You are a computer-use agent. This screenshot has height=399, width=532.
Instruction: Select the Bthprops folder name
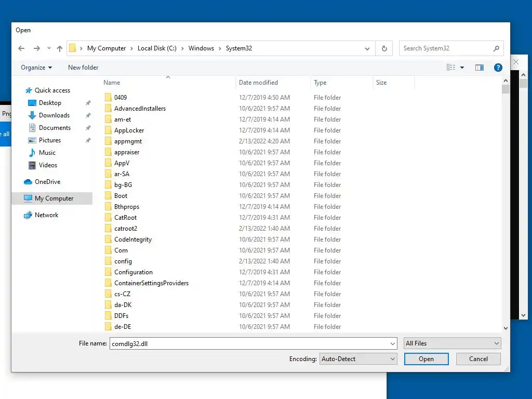(127, 207)
